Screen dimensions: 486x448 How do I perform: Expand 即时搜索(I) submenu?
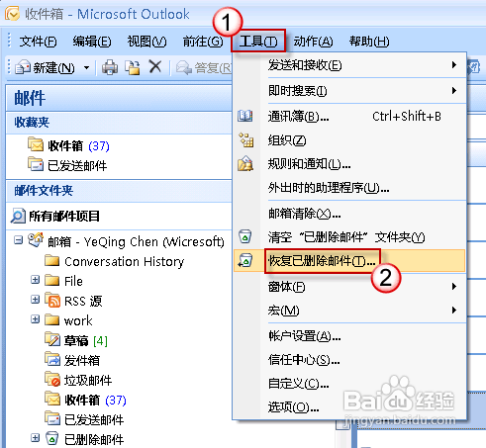tap(349, 91)
